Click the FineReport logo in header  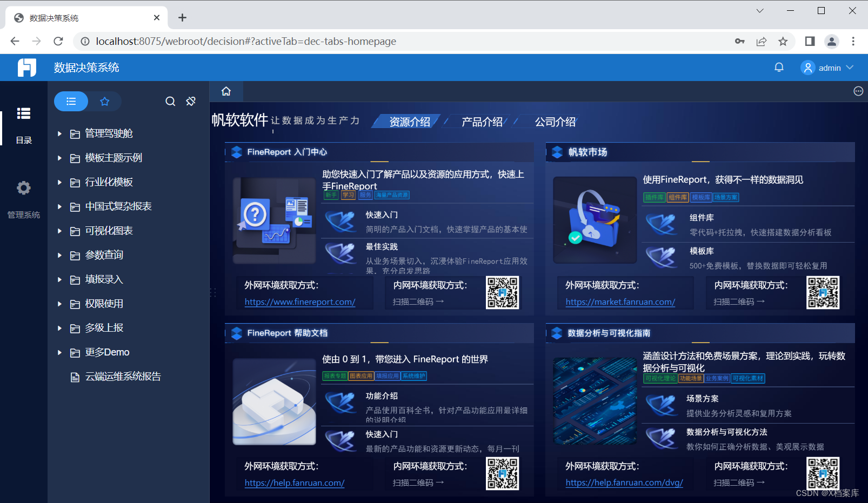pyautogui.click(x=27, y=68)
